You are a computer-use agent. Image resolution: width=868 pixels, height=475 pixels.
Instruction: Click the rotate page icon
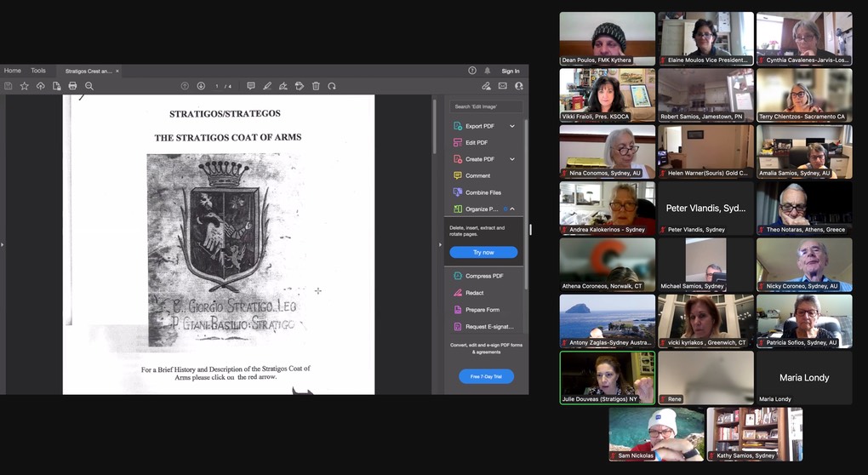pyautogui.click(x=332, y=86)
